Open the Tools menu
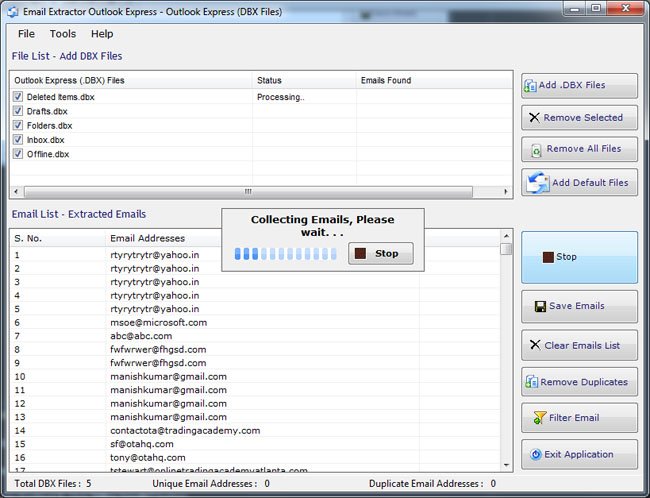Image resolution: width=650 pixels, height=498 pixels. click(x=63, y=34)
